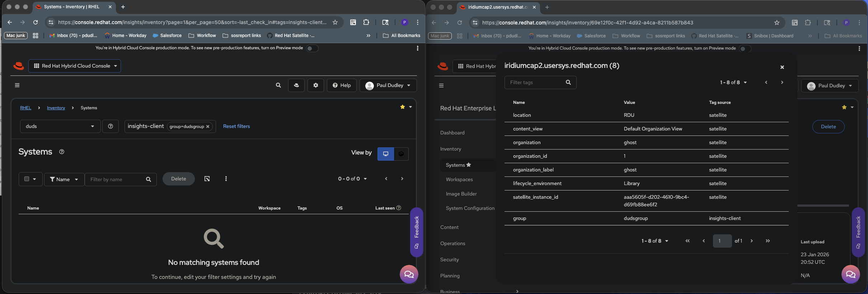The height and width of the screenshot is (294, 868).
Task: Click the settings gear icon in console header
Action: [315, 85]
